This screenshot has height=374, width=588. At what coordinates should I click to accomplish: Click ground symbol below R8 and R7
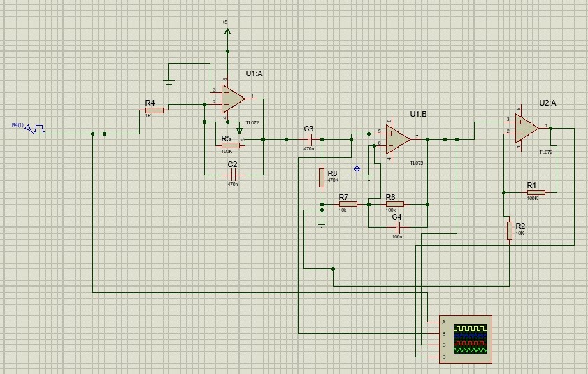point(322,224)
